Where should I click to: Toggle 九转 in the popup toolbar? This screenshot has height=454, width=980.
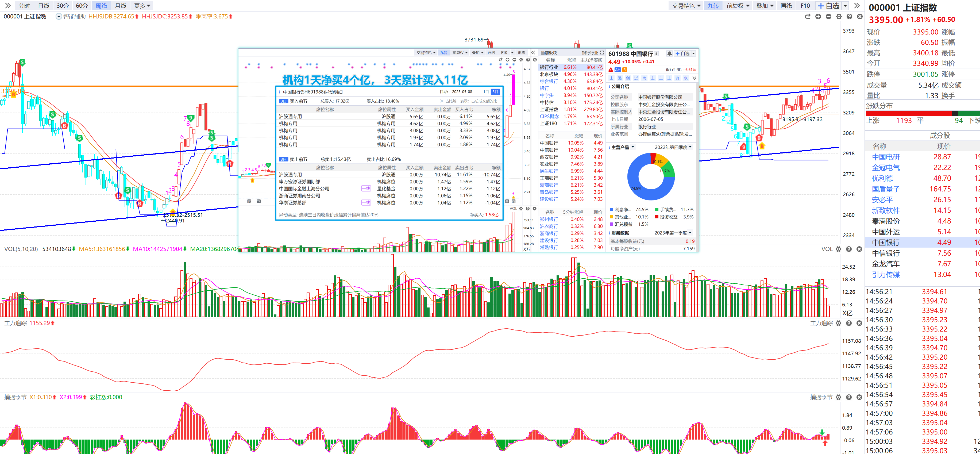point(443,52)
